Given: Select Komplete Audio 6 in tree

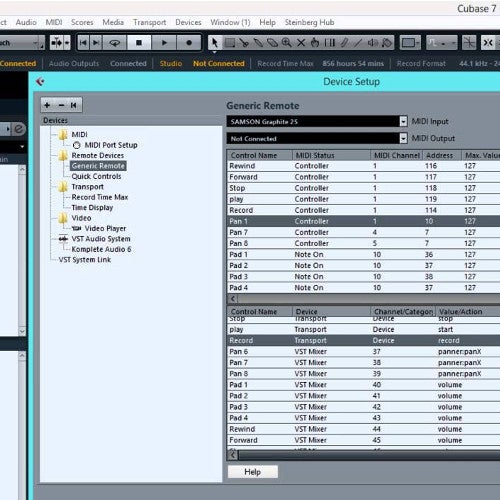Looking at the screenshot, I should coord(101,249).
